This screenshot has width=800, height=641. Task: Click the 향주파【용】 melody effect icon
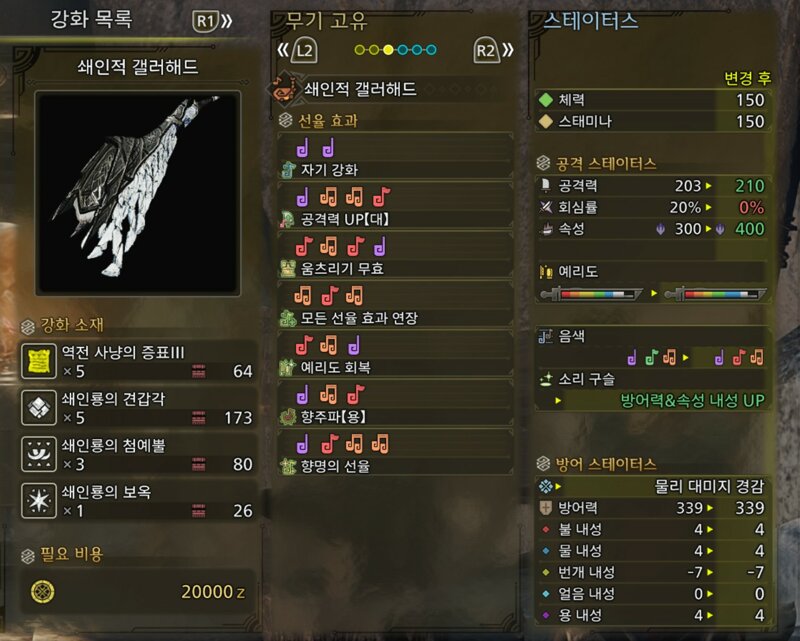288,416
